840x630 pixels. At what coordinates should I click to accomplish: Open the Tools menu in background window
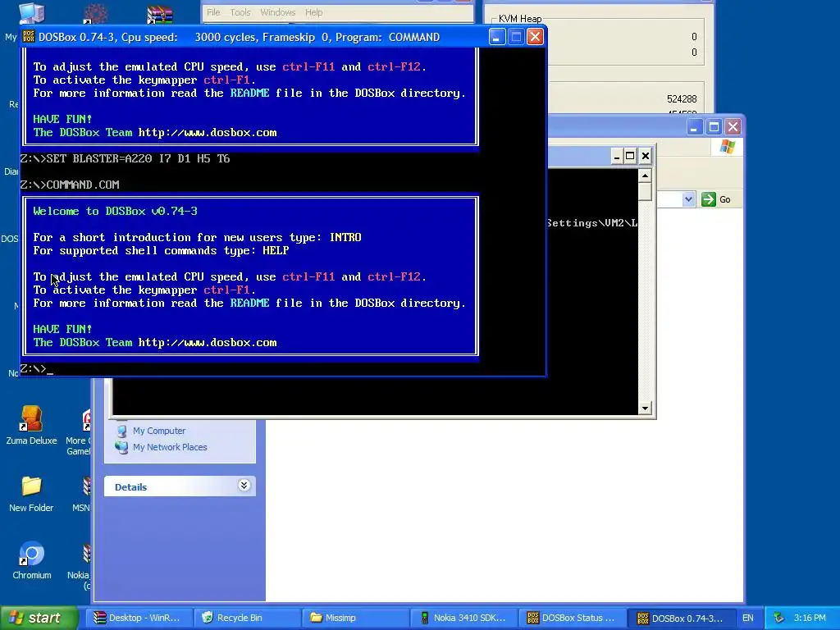pyautogui.click(x=240, y=12)
